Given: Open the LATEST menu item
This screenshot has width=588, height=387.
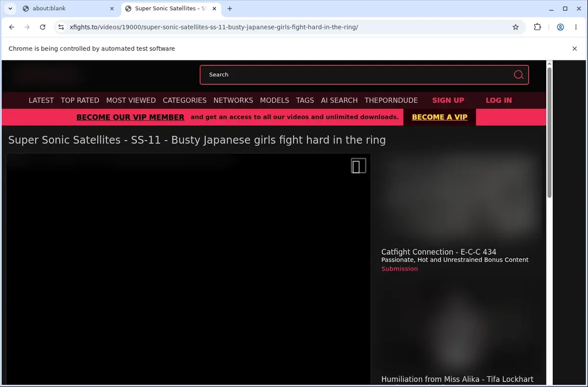Looking at the screenshot, I should pyautogui.click(x=41, y=100).
